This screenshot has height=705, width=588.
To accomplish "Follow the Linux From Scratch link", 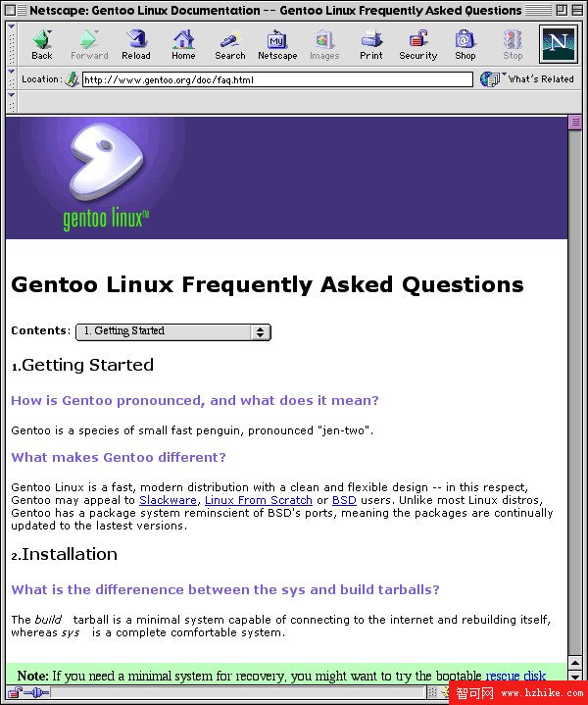I will click(x=259, y=500).
